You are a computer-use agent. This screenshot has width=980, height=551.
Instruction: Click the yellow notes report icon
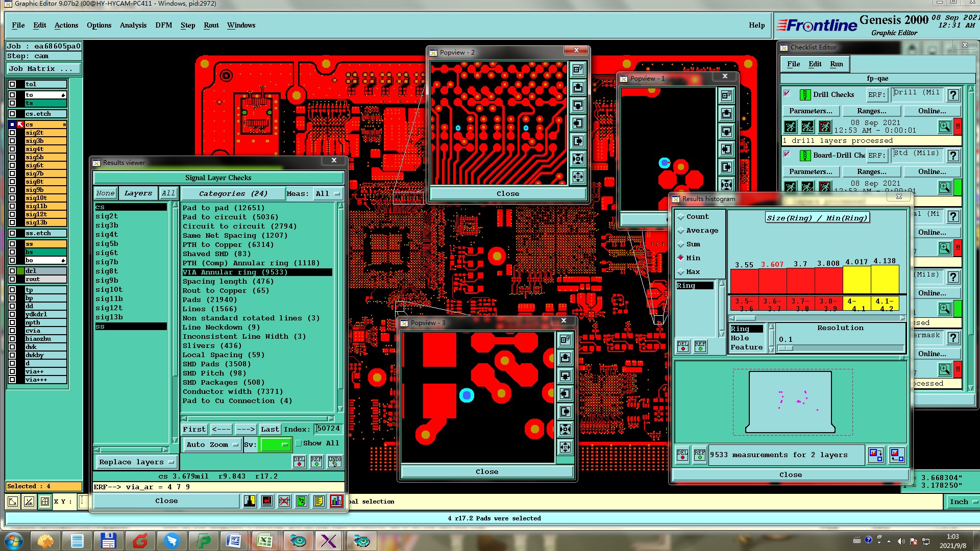pos(318,501)
